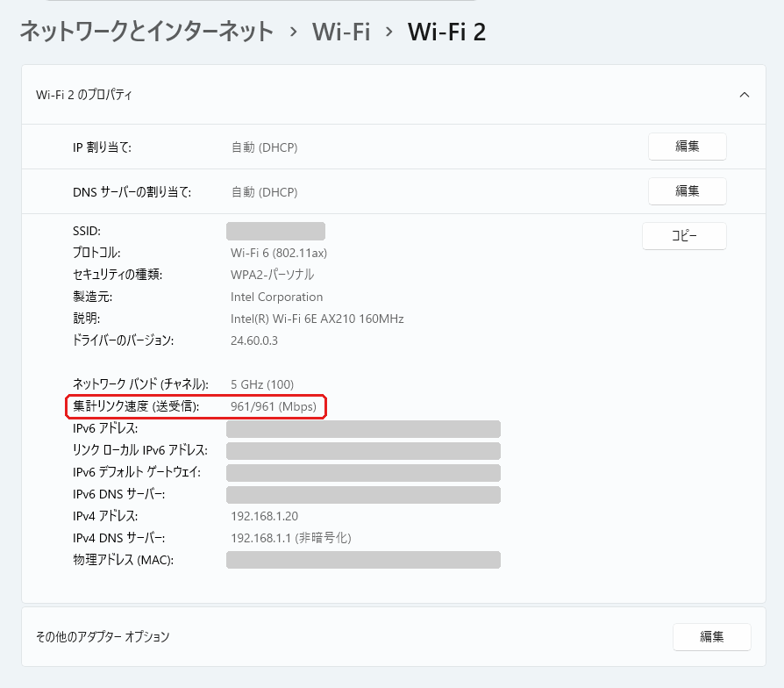
Task: Click 編集 for その他のアダプター オプション
Action: coord(711,636)
